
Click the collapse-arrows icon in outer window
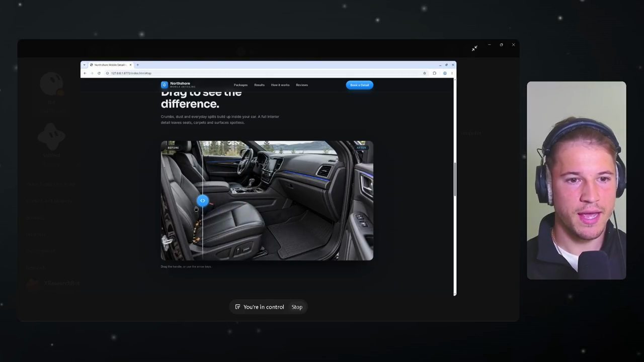pyautogui.click(x=474, y=48)
